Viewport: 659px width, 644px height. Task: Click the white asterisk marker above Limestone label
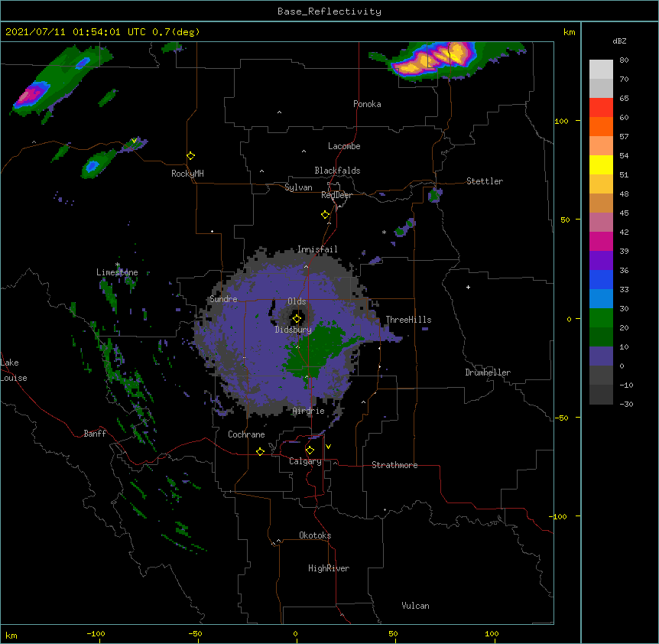(118, 265)
